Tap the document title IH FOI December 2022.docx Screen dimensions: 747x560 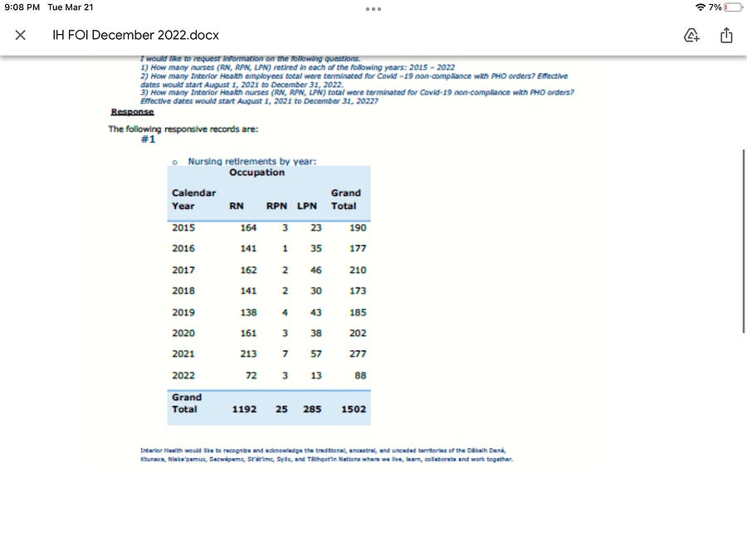(x=136, y=35)
